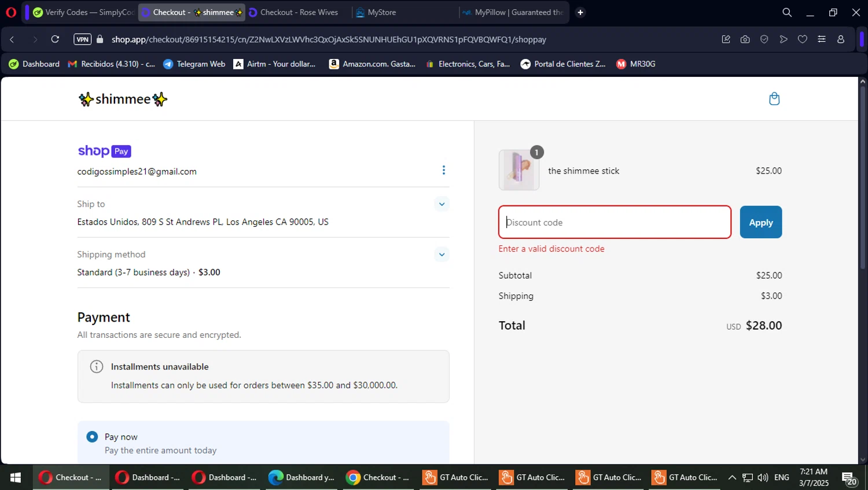Click into the Discount code field
The width and height of the screenshot is (868, 490).
coord(615,222)
